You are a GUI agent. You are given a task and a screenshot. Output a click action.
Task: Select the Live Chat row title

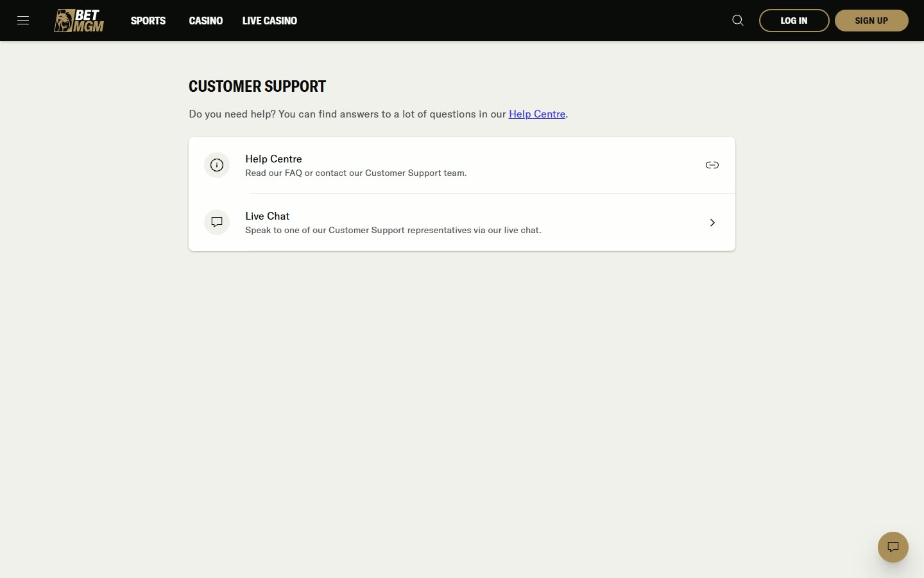coord(267,216)
